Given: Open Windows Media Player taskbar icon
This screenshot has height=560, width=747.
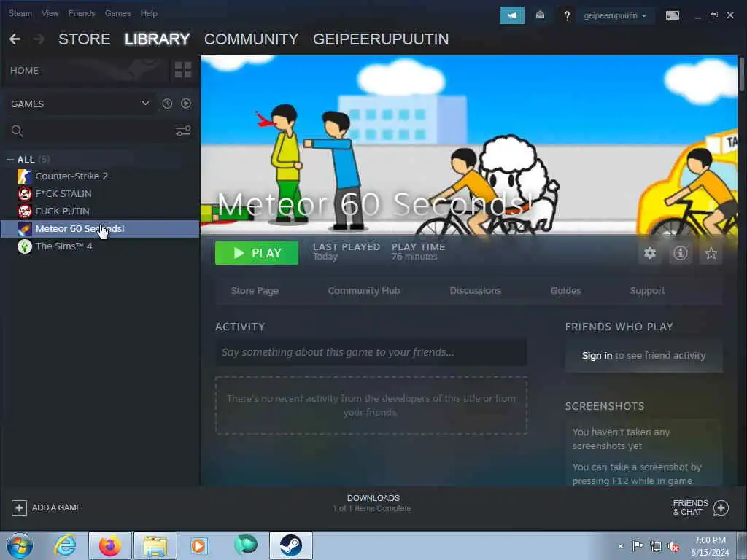Looking at the screenshot, I should click(x=200, y=545).
